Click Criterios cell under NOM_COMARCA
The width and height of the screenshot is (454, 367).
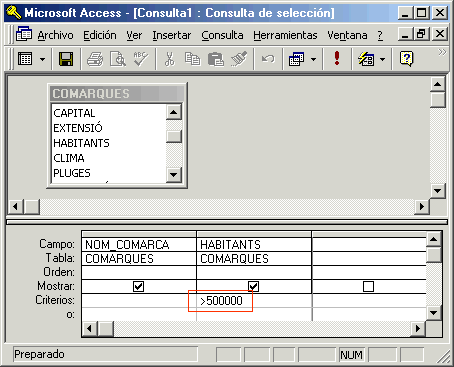click(139, 301)
